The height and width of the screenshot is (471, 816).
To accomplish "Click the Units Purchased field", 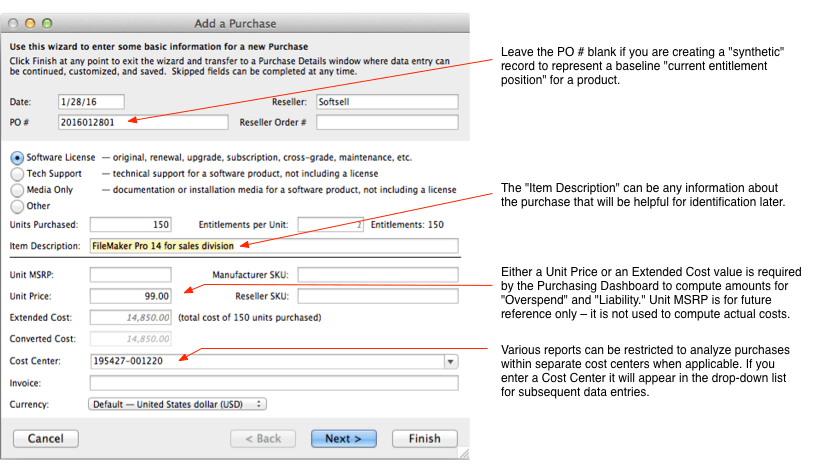I will [131, 225].
